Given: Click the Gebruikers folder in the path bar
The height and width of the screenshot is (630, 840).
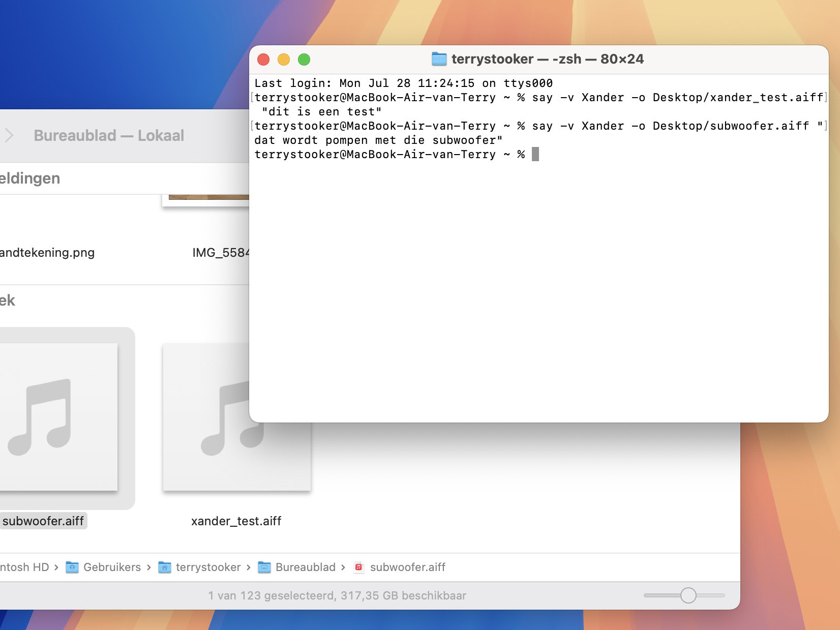Looking at the screenshot, I should pyautogui.click(x=112, y=567).
